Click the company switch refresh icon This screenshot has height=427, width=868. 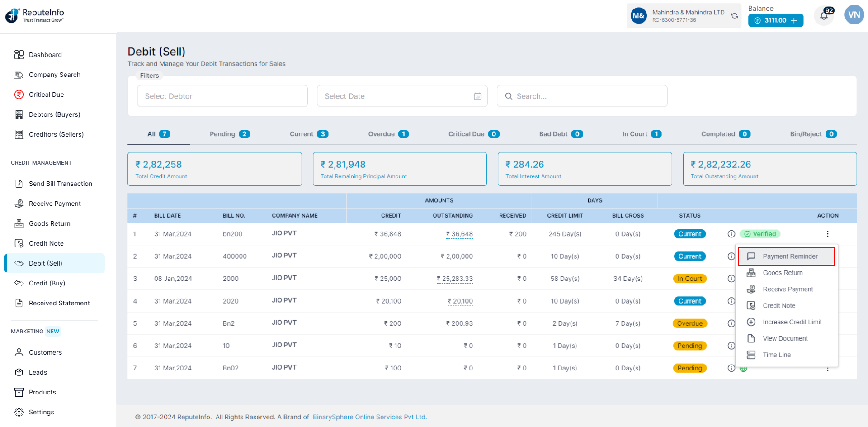click(735, 16)
